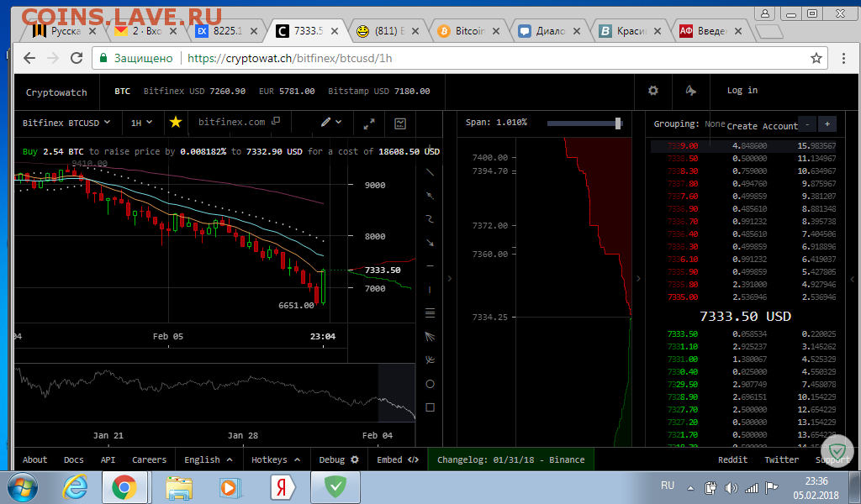Select the rectangle drawing tool
Image resolution: width=861 pixels, height=504 pixels.
point(430,407)
